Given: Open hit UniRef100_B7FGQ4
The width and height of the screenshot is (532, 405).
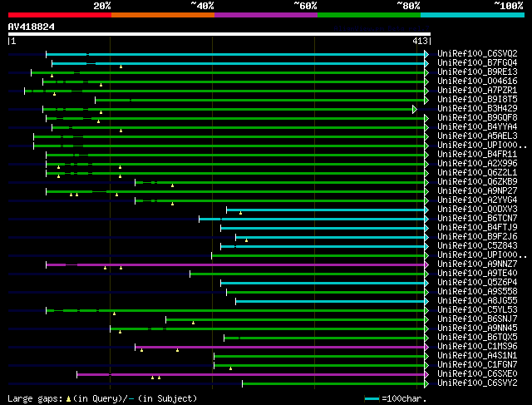Looking at the screenshot, I should tap(477, 63).
